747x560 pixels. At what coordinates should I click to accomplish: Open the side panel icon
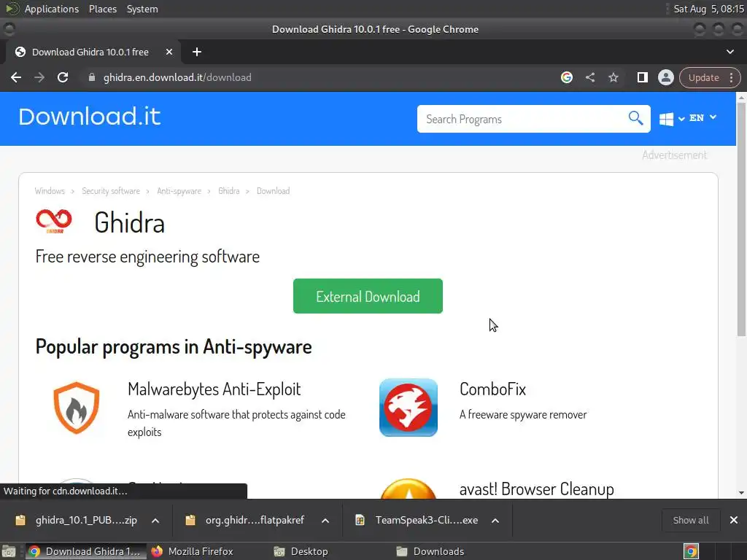tap(642, 77)
